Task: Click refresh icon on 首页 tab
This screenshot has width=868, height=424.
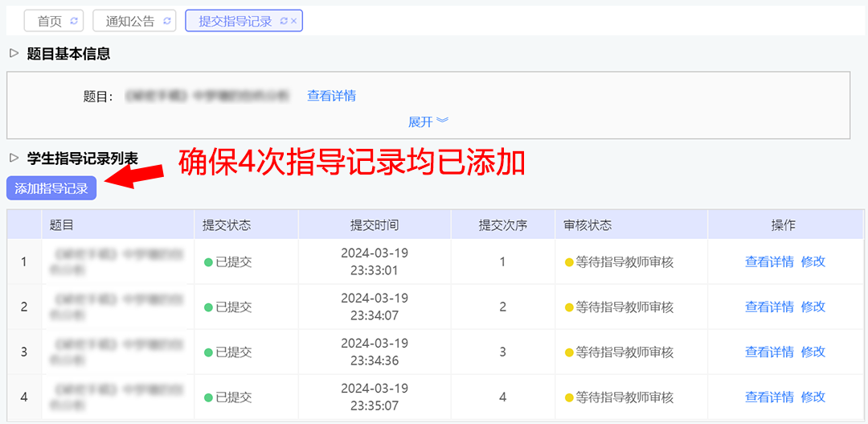Action: [74, 22]
